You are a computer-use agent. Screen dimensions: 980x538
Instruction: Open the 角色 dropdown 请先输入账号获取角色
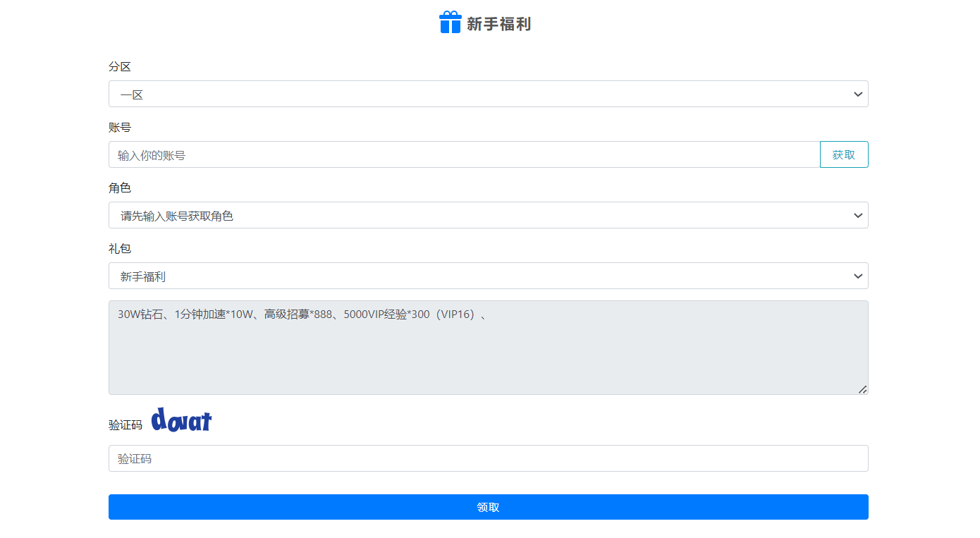pyautogui.click(x=479, y=215)
